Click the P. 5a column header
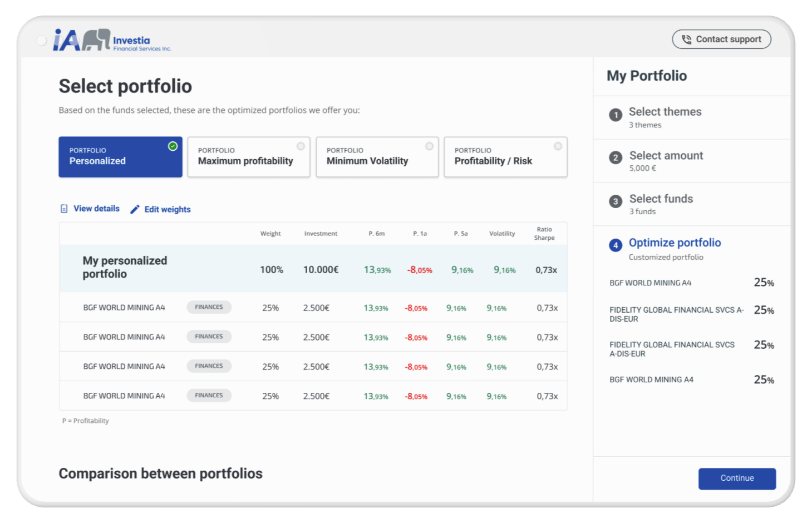The width and height of the screenshot is (812, 523). (x=461, y=234)
